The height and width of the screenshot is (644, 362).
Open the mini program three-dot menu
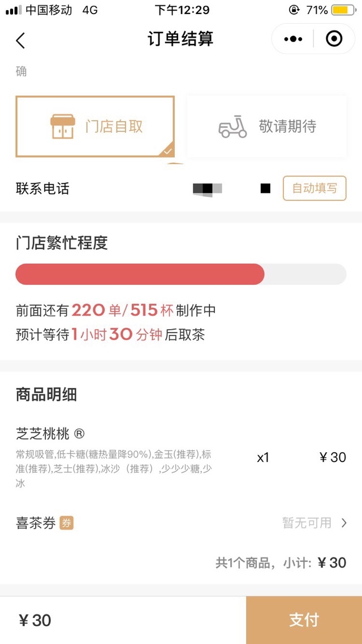(x=293, y=39)
